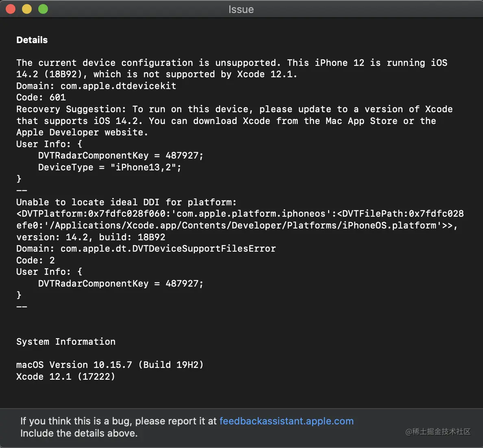
Task: Maximize the Issue window with the green button
Action: pos(43,9)
